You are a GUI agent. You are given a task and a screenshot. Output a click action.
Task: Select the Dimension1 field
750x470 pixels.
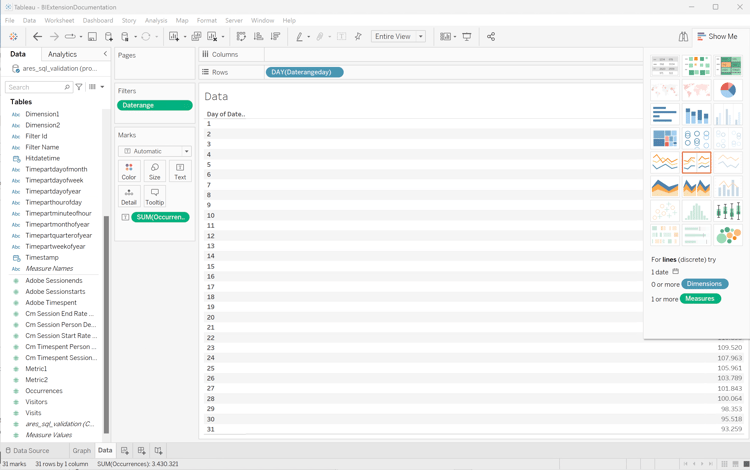42,114
